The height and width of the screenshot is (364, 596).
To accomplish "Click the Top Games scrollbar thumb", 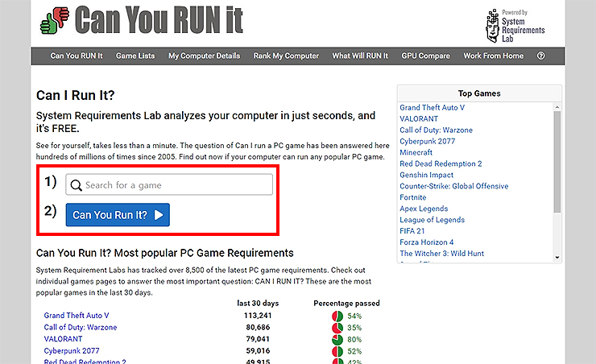I will [557, 162].
